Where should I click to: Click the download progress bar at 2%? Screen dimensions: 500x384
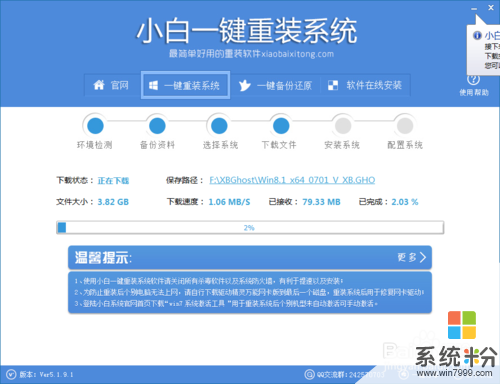pos(250,228)
